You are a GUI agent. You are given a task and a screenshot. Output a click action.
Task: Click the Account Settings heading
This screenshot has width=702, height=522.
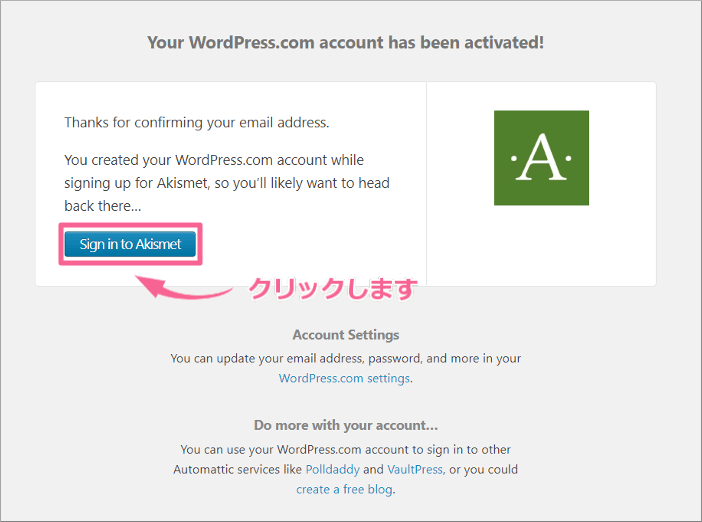point(346,335)
